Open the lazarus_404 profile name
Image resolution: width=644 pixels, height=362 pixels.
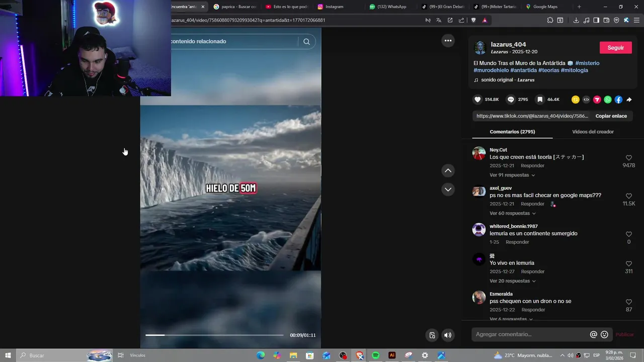point(508,44)
